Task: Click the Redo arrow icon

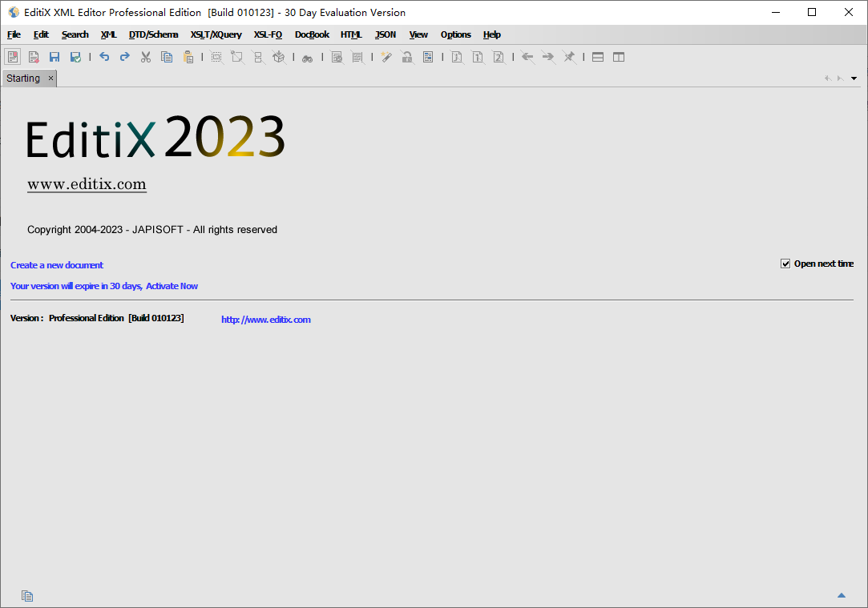Action: click(x=125, y=56)
